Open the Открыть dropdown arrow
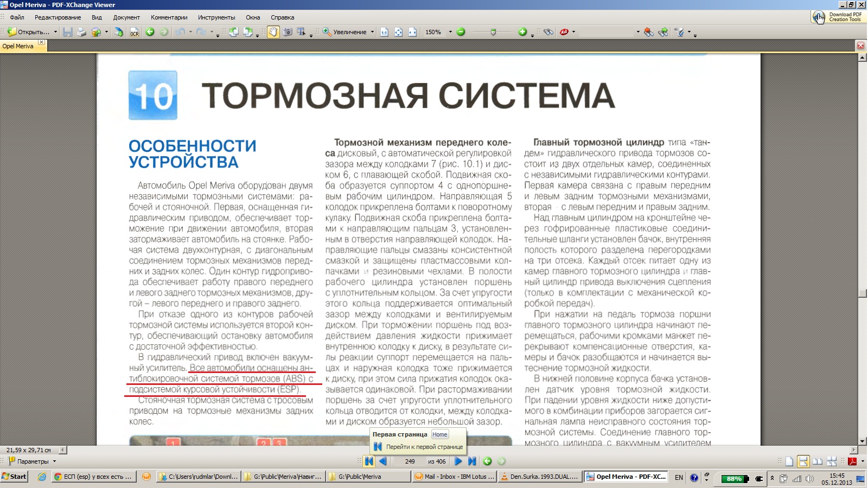868x488 pixels. click(55, 32)
